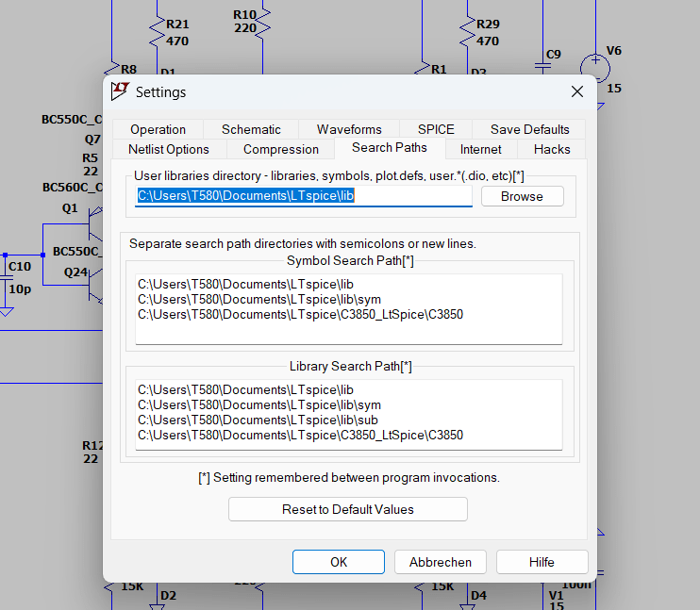This screenshot has width=700, height=610.
Task: Click the LTspice logo in Settings title bar
Action: coord(120,91)
